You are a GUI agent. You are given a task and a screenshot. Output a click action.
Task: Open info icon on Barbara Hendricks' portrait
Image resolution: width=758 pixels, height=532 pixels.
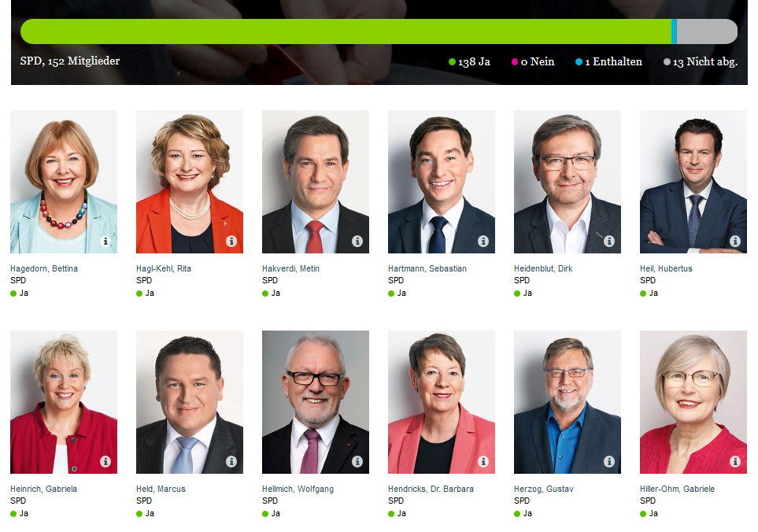click(x=483, y=461)
